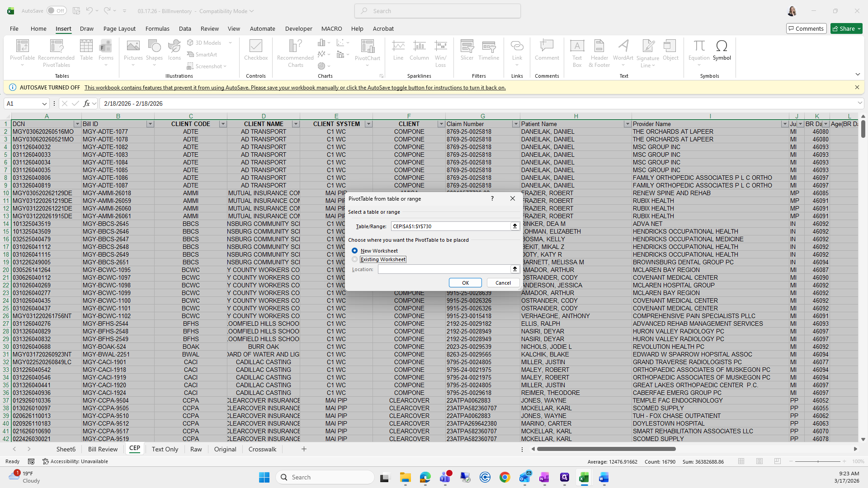Select the Existing Worksheet radio option

355,259
